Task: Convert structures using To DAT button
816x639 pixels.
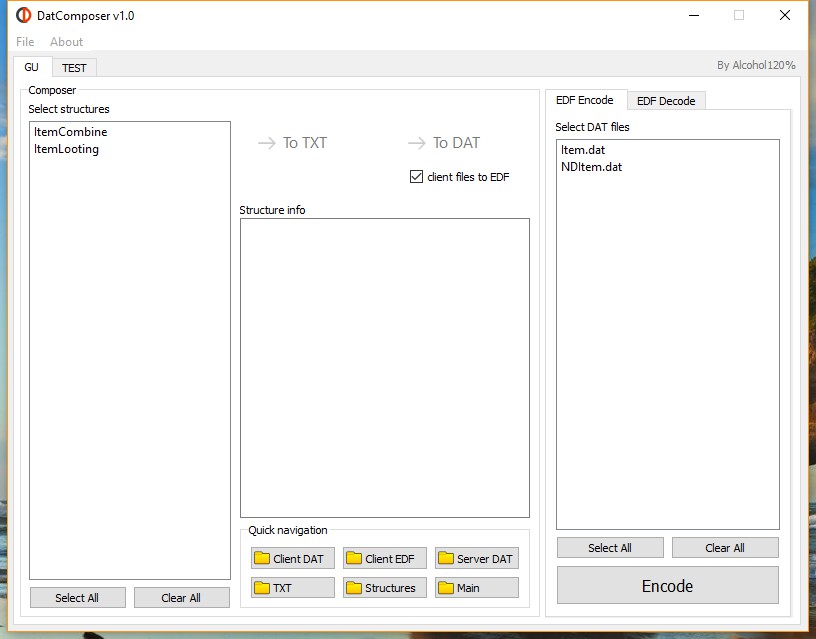Action: (x=444, y=143)
